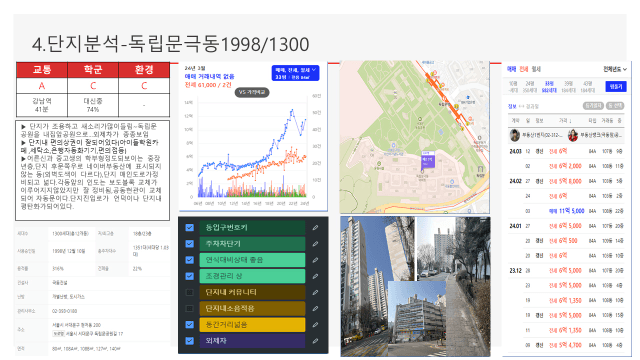Switch to the 전세 tab
This screenshot has height=360, width=640.
(x=524, y=69)
